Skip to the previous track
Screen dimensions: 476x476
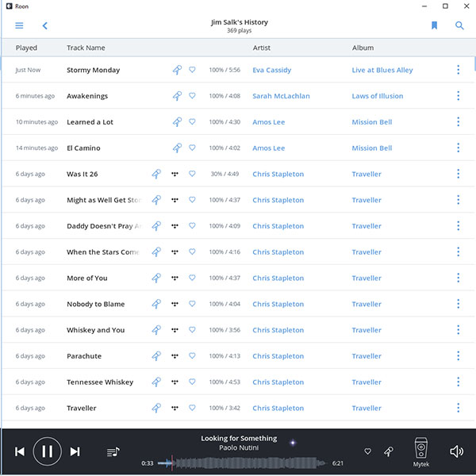[x=20, y=451]
